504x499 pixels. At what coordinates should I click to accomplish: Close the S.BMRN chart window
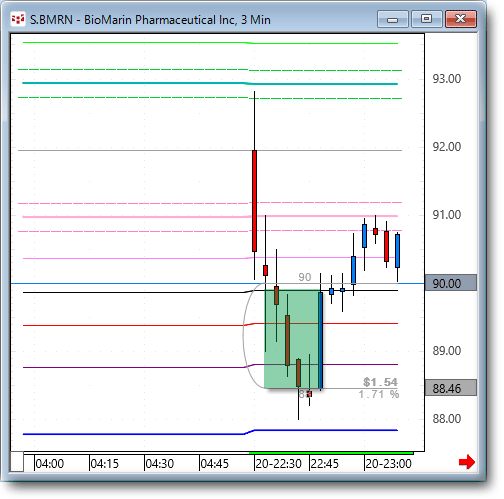coord(461,19)
